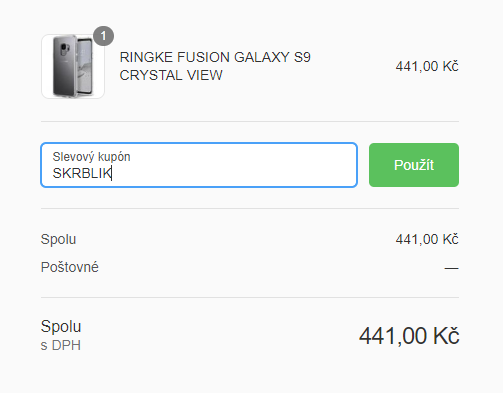Click the large Spolu total label
503x393 pixels.
(x=61, y=326)
